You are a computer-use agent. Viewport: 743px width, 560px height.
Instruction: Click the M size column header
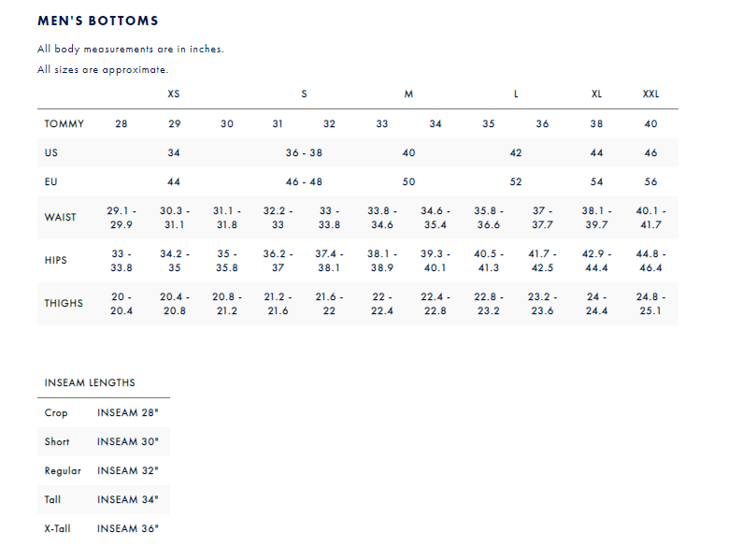[x=408, y=94]
